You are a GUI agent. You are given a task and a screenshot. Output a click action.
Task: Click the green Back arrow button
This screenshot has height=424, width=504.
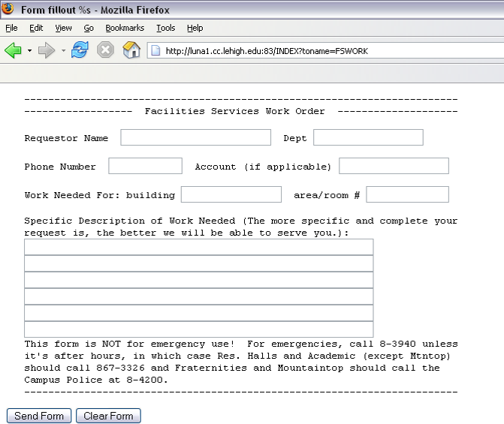14,50
